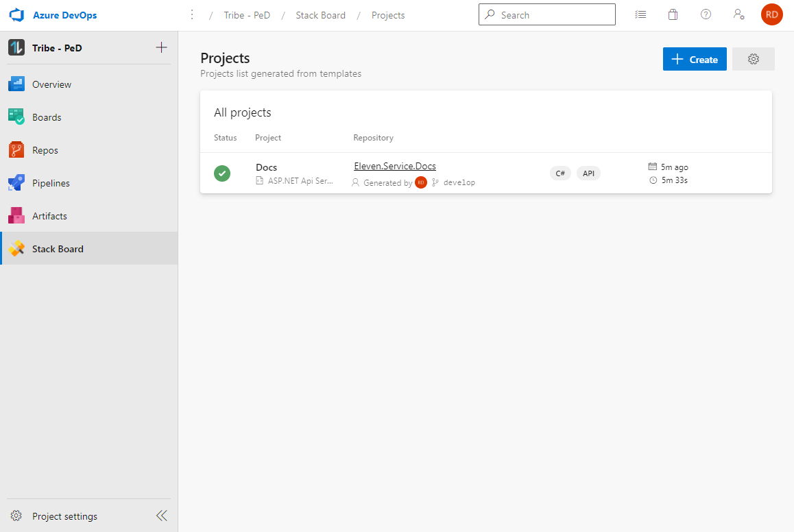Select the Projects breadcrumb
This screenshot has width=794, height=532.
[x=388, y=15]
